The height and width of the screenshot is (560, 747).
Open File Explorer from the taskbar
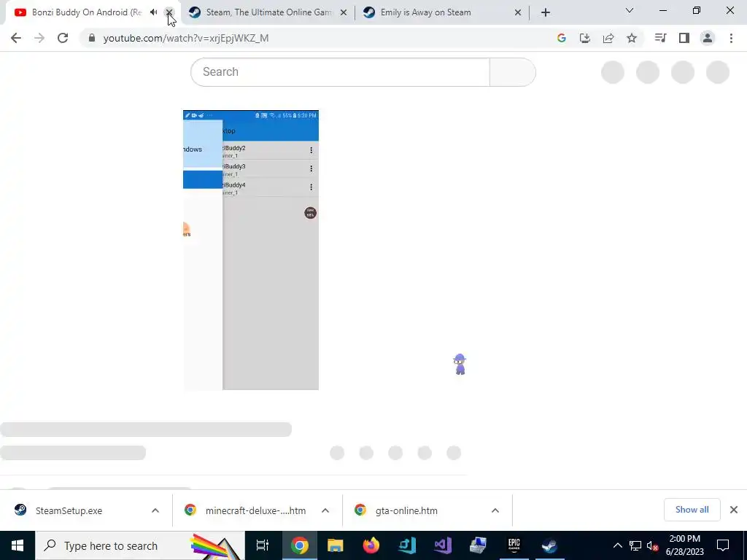(336, 545)
